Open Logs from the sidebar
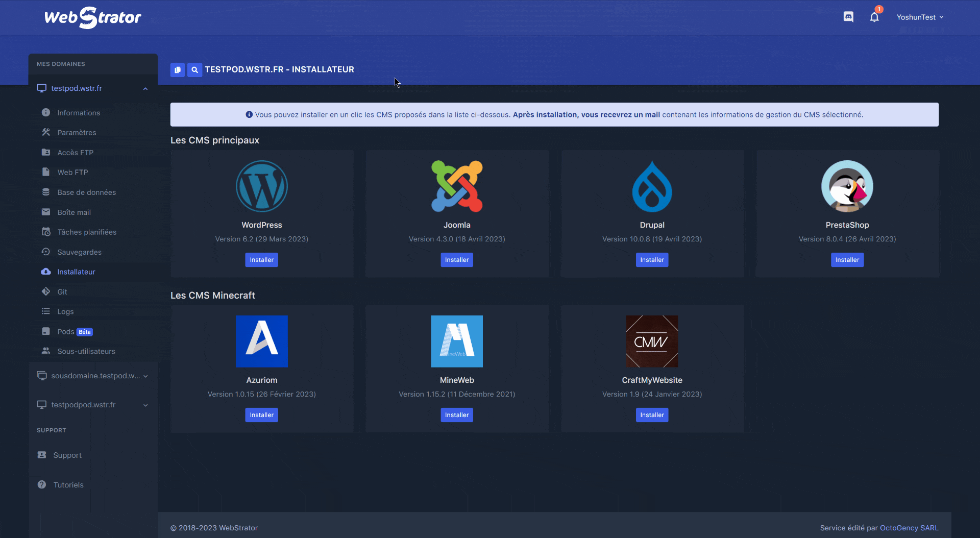 [x=65, y=312]
